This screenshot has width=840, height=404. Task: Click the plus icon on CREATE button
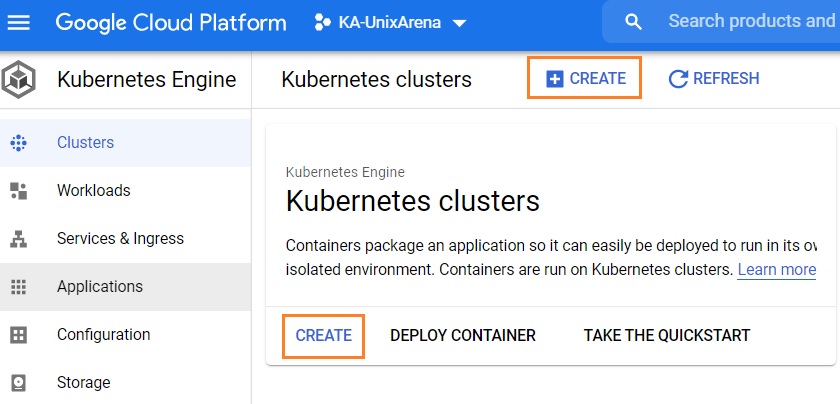pos(554,79)
